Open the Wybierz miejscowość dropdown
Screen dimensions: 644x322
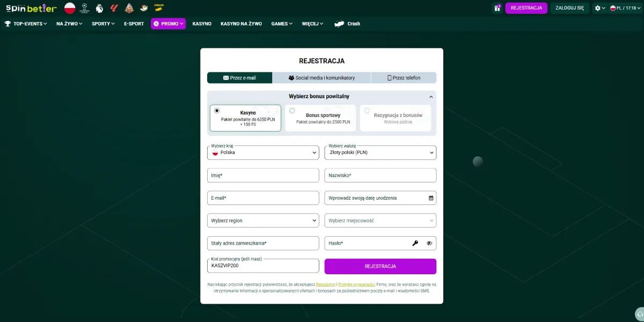(380, 221)
